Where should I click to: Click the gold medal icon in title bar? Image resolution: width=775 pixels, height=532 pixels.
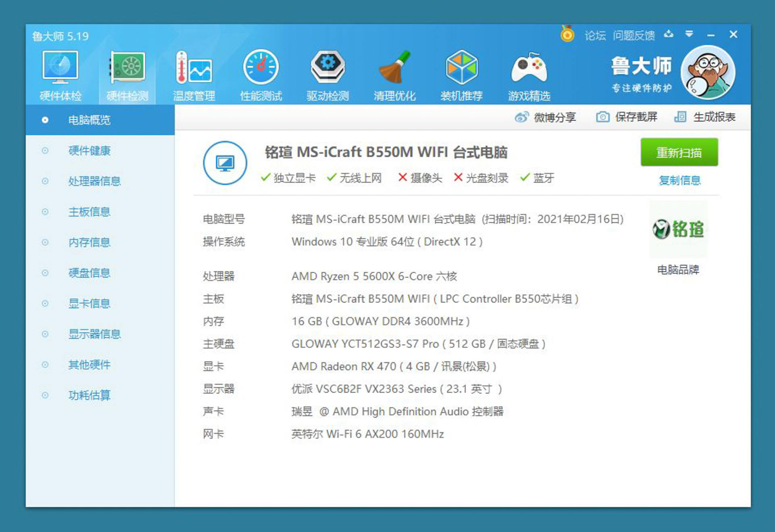pyautogui.click(x=567, y=34)
